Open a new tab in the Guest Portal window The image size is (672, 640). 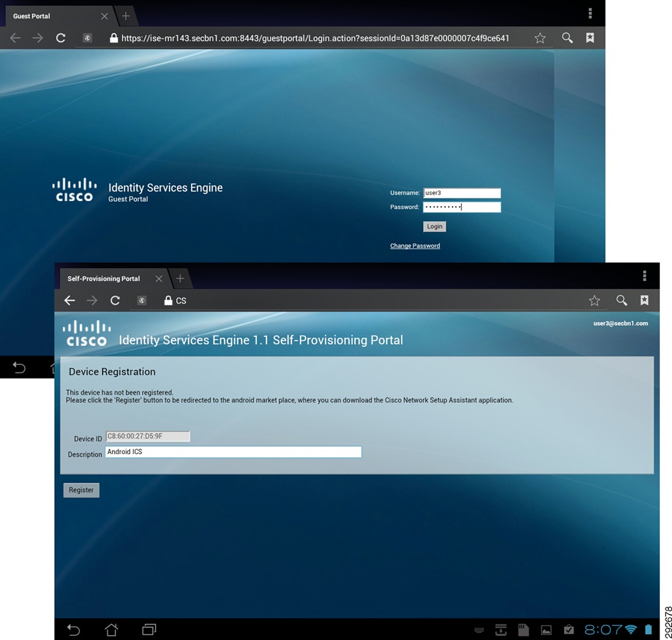(126, 16)
